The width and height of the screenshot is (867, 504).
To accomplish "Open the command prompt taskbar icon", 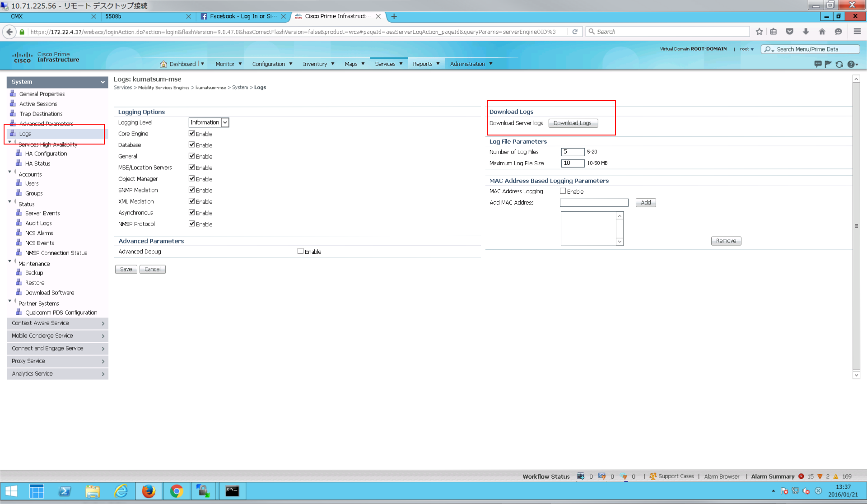I will click(x=232, y=491).
